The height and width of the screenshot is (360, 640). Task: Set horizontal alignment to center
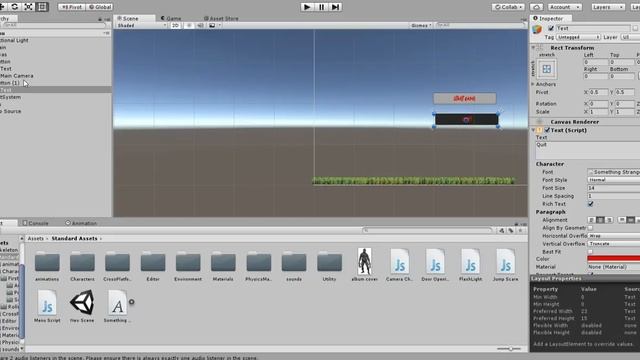600,220
